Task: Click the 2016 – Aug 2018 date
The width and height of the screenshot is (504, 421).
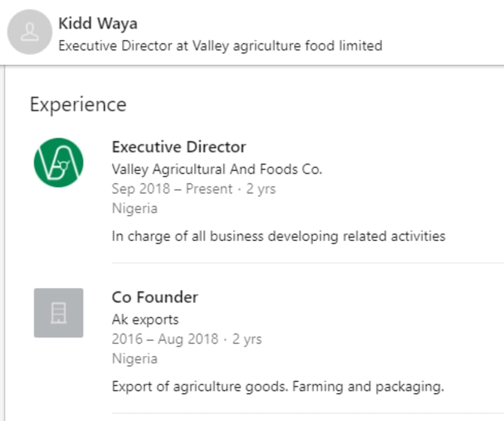Action: (164, 339)
